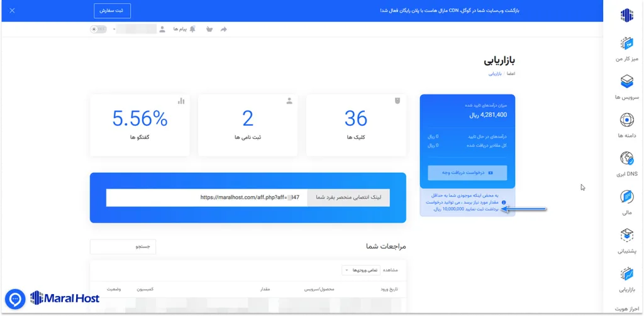Open سرویس ها services icon
Image resolution: width=644 pixels, height=316 pixels.
[627, 81]
